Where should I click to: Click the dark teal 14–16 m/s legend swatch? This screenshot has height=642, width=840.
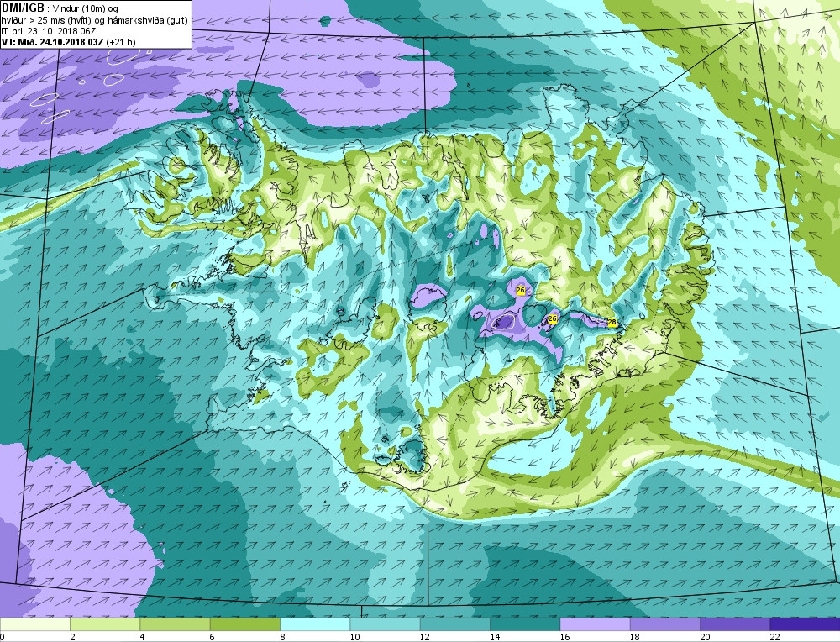pyautogui.click(x=525, y=624)
